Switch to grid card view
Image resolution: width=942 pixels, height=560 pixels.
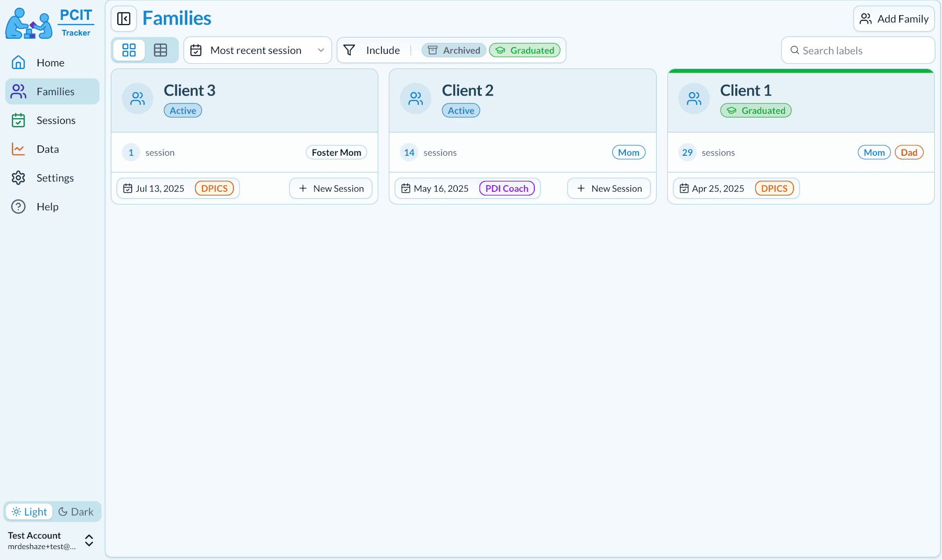coord(129,50)
